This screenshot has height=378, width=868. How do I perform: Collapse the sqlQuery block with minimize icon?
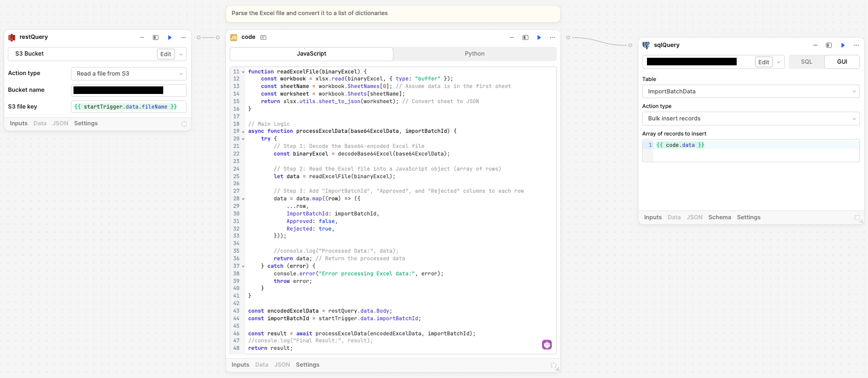point(815,45)
